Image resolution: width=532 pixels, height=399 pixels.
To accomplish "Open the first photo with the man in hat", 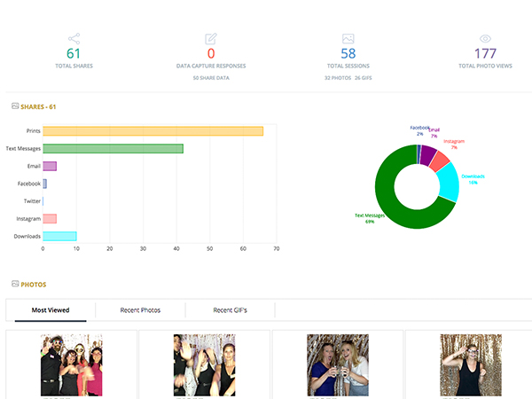I will (x=71, y=365).
